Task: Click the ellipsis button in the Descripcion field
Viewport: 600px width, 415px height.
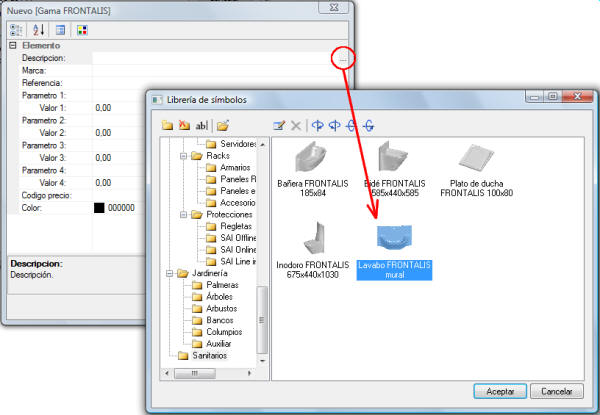Action: coord(343,59)
